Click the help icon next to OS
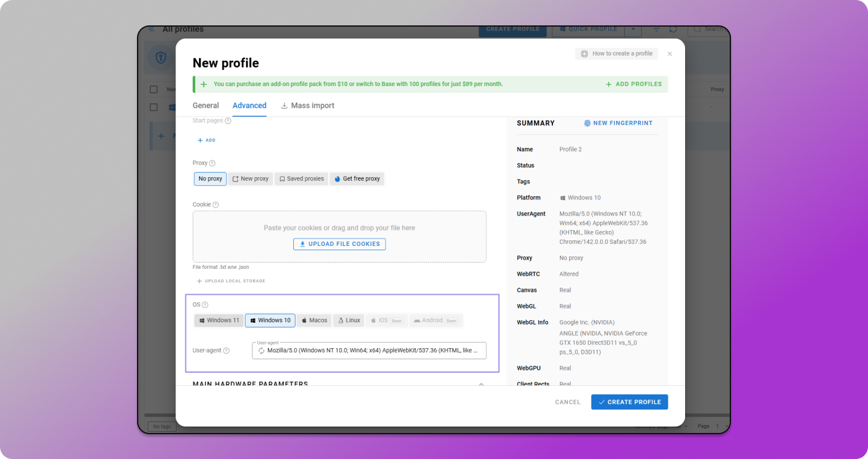 (x=205, y=305)
